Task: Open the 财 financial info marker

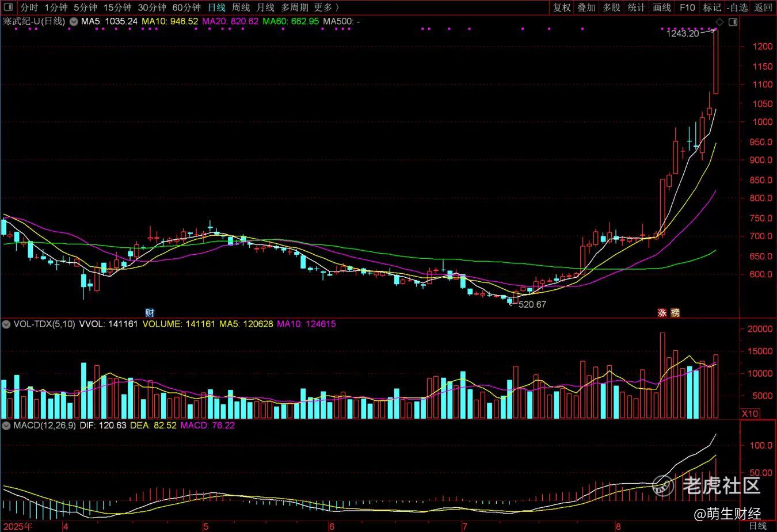Action: pos(150,313)
